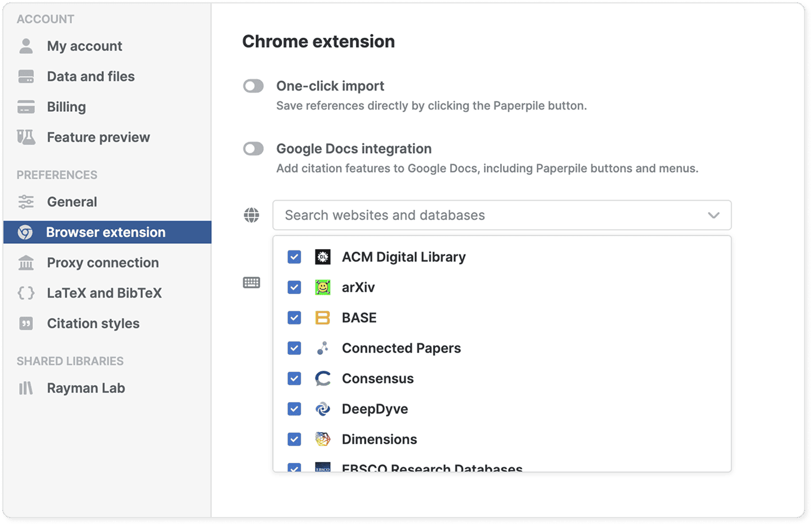
Task: Click the ACM Digital Library logo icon
Action: (x=323, y=257)
